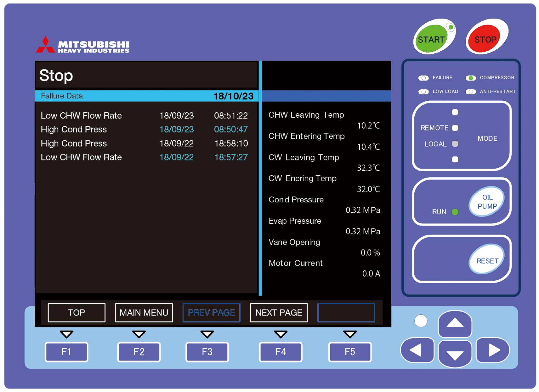Click the triangle marker above F2
The width and height of the screenshot is (539, 392).
tap(139, 334)
